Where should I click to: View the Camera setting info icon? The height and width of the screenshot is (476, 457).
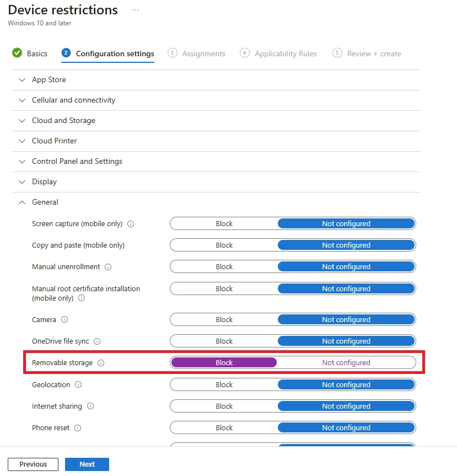tap(64, 319)
